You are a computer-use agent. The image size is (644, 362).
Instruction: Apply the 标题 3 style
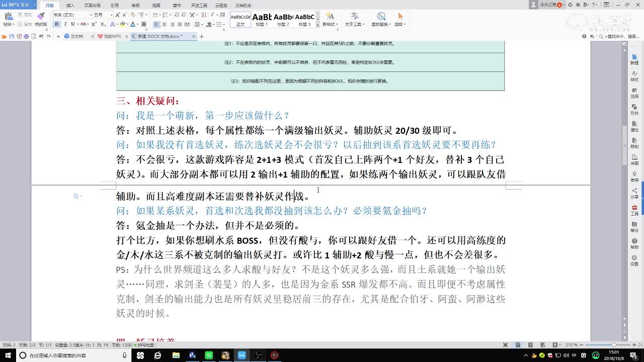(304, 20)
